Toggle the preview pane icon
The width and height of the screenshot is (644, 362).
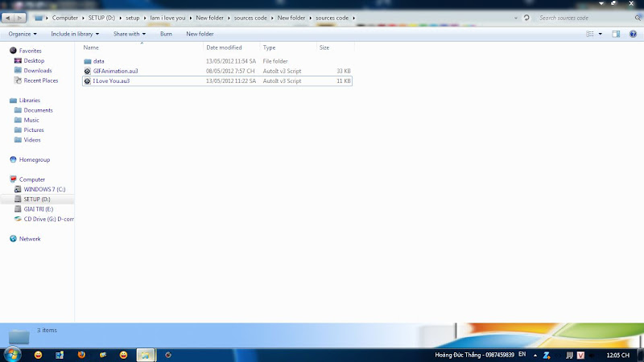point(616,34)
